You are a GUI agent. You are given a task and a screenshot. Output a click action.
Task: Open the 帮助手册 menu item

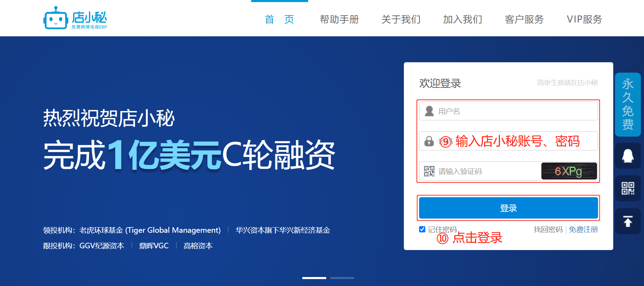coord(339,19)
